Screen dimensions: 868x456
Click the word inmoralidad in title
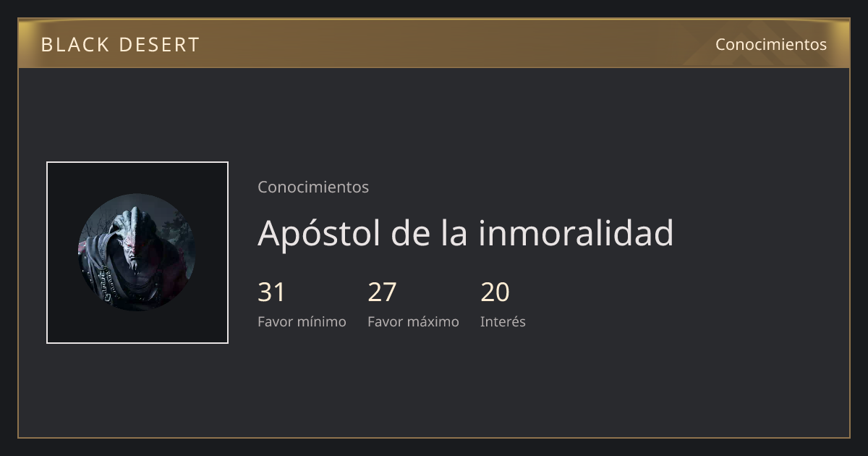tap(576, 232)
